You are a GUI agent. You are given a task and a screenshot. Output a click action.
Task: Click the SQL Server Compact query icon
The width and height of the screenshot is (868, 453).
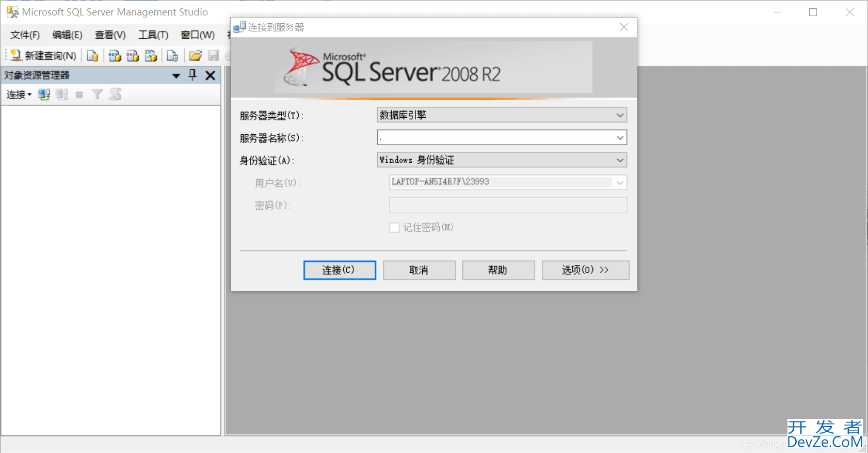click(173, 55)
